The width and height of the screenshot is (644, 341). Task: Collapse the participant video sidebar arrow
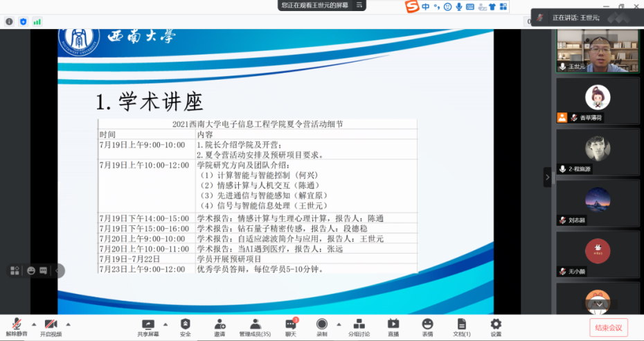pos(548,177)
